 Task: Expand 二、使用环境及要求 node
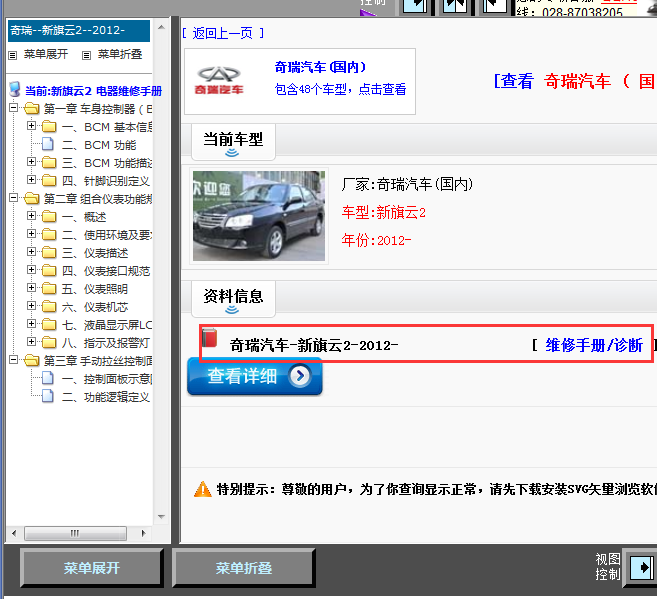tap(31, 233)
